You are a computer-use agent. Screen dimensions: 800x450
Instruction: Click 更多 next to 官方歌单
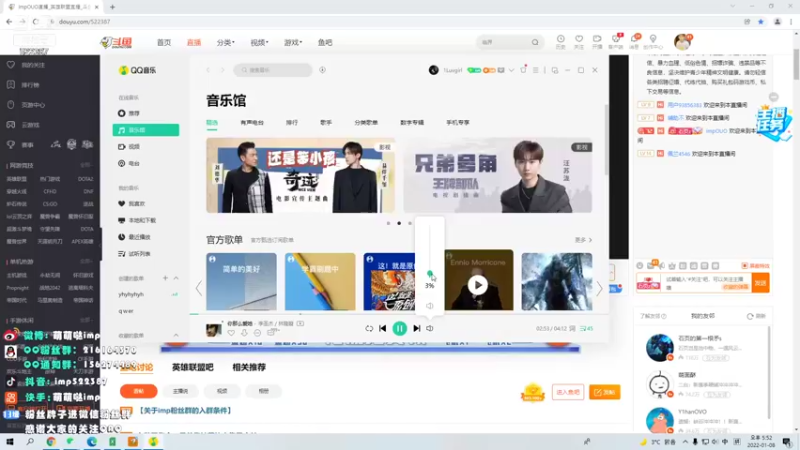coord(583,240)
